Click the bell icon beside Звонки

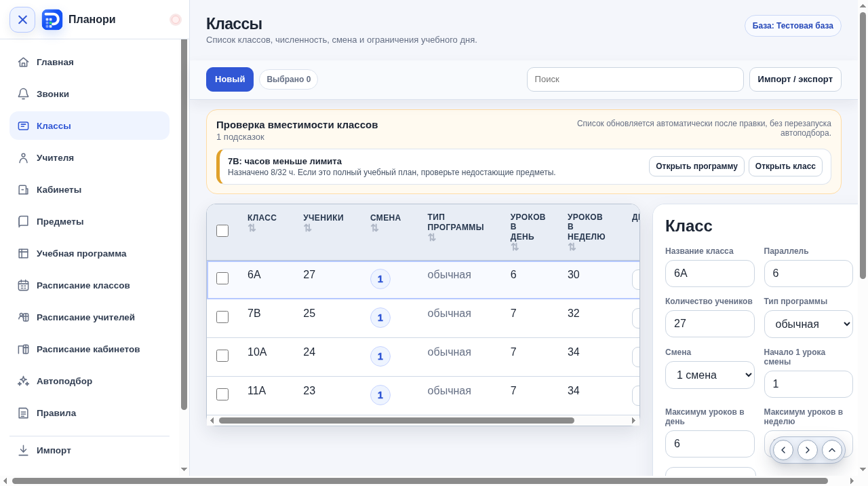point(24,94)
